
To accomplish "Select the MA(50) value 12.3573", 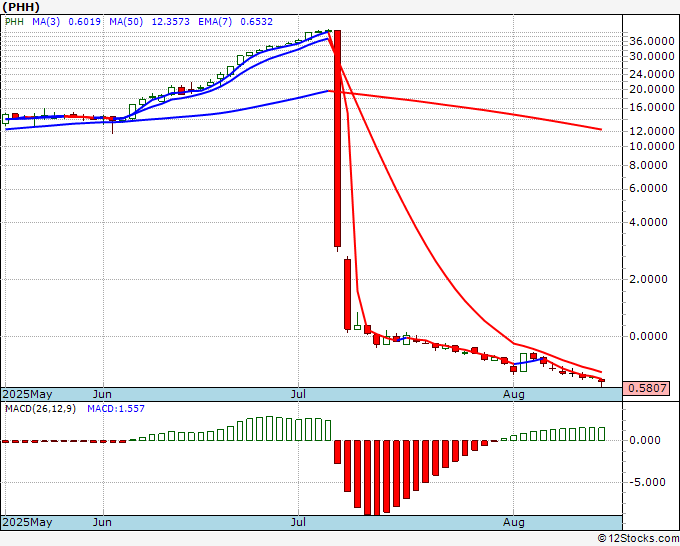I will 170,22.
